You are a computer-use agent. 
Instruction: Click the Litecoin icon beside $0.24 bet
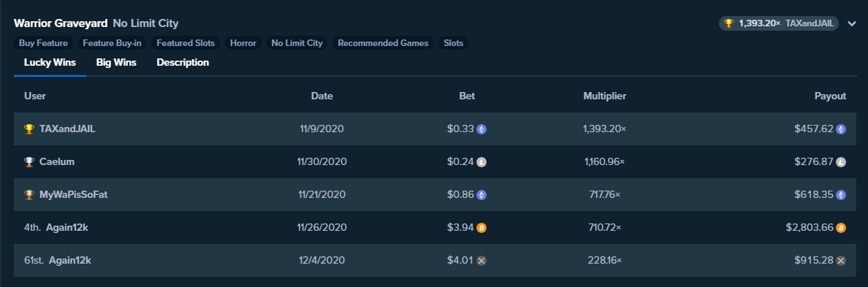(x=481, y=162)
